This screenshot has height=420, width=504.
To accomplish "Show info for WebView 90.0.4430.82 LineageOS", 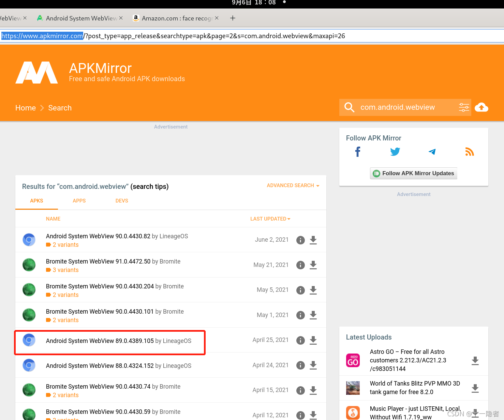I will tap(300, 240).
